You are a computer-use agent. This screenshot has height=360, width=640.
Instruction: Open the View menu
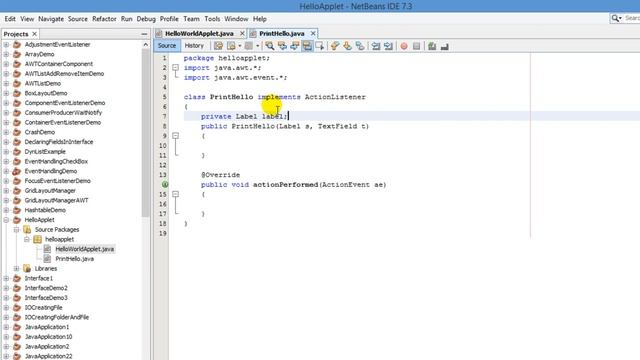(x=27, y=19)
